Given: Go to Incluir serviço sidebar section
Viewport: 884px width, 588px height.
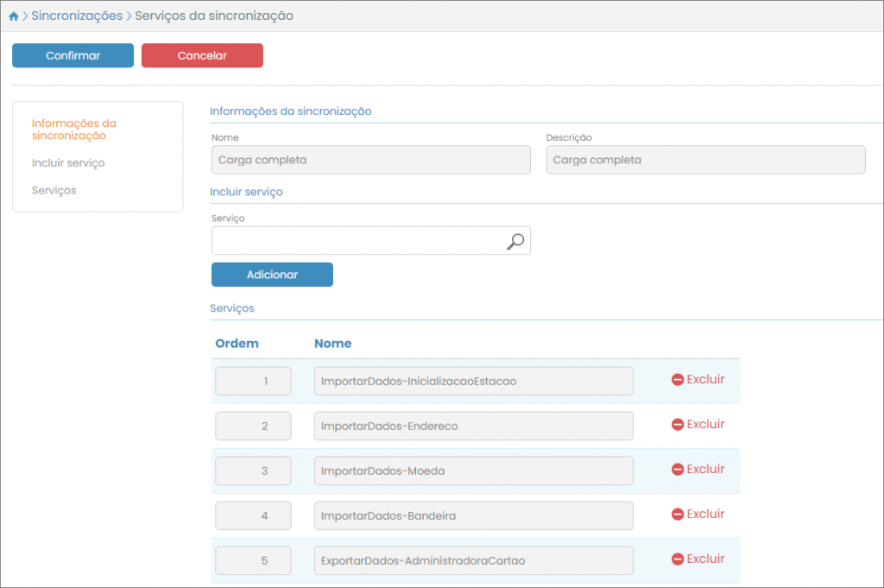Looking at the screenshot, I should pos(68,163).
